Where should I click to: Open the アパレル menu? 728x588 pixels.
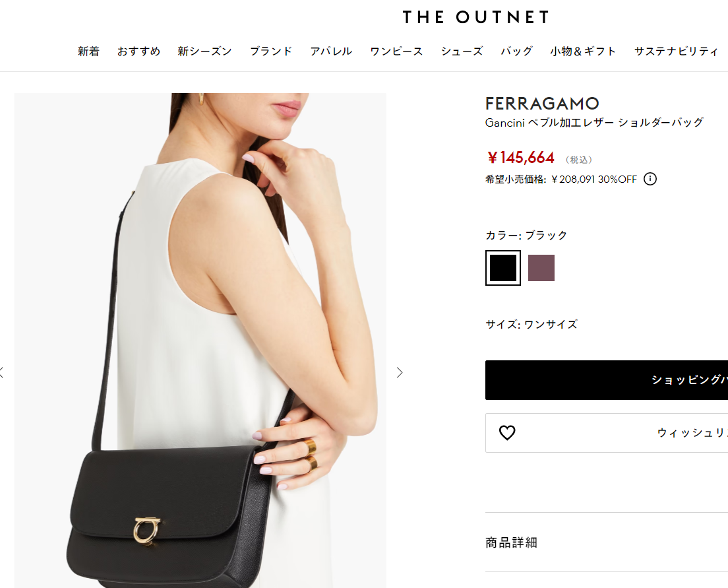[x=331, y=51]
